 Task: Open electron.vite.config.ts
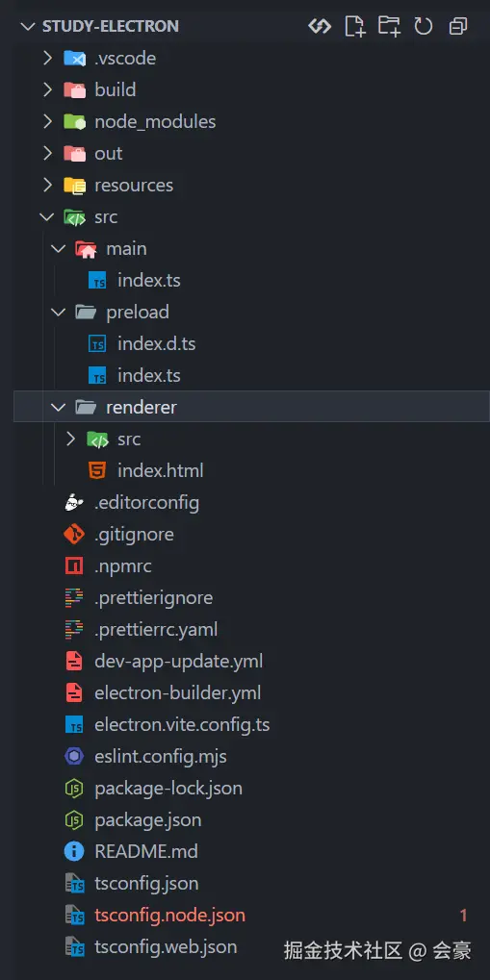click(182, 725)
